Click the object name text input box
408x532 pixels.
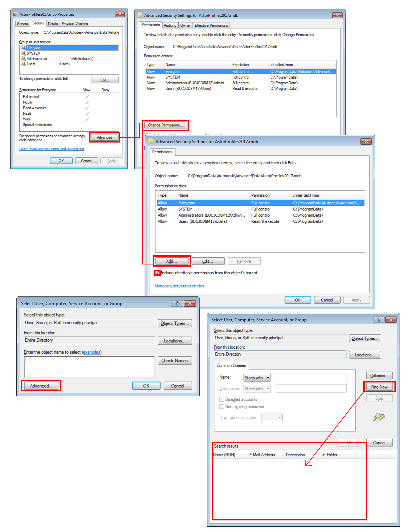click(89, 367)
